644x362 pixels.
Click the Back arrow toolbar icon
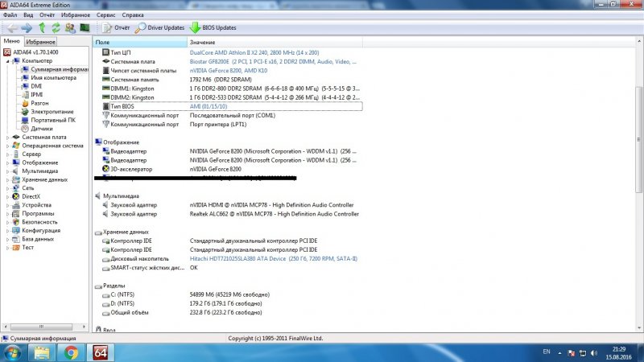point(12,28)
